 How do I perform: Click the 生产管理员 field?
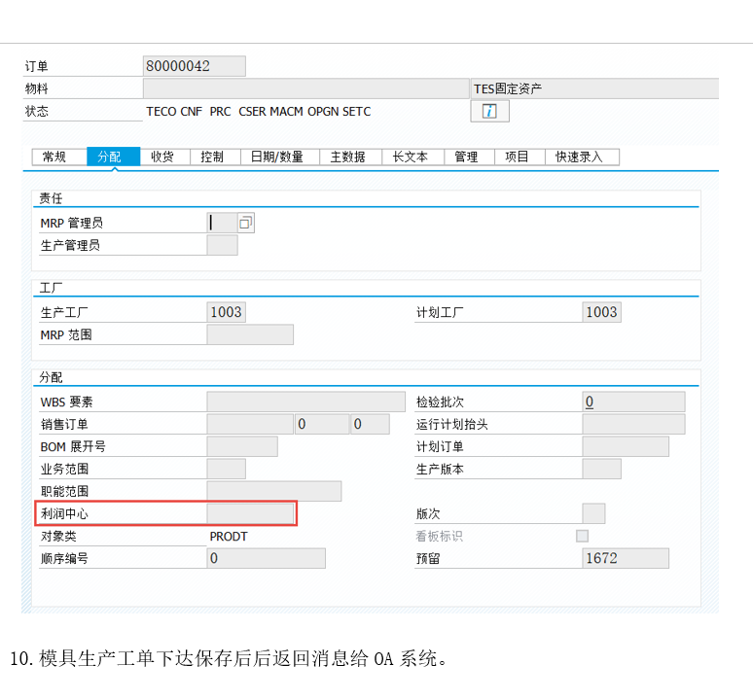(223, 245)
